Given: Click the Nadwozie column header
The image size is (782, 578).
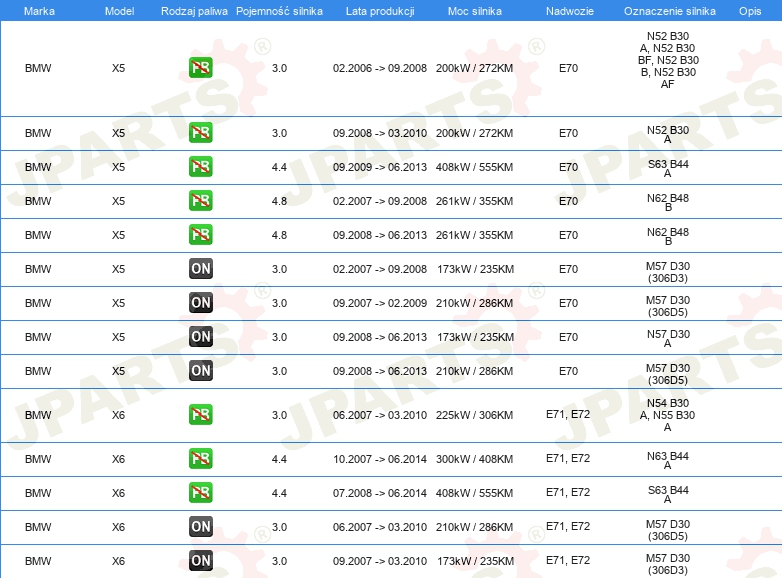Looking at the screenshot, I should [567, 10].
